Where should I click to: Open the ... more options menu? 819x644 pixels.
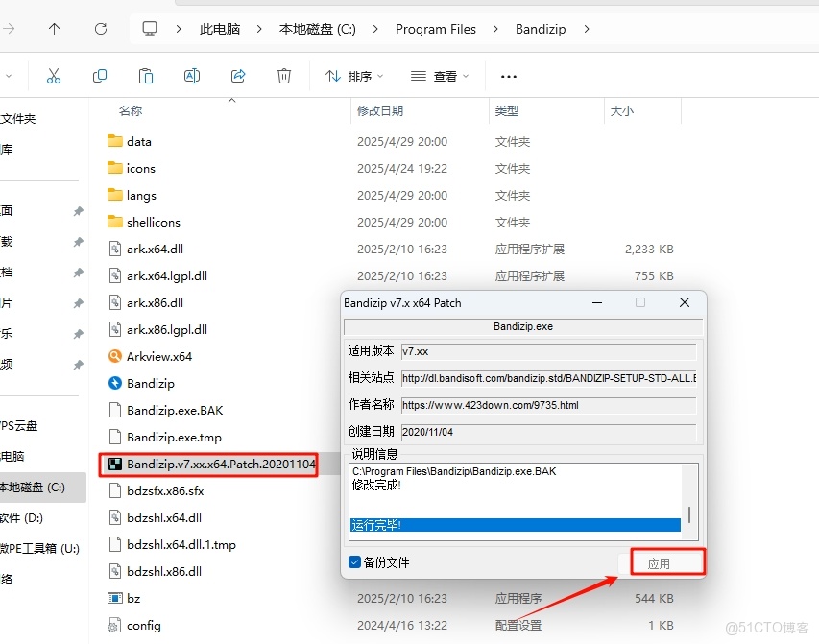(x=508, y=76)
